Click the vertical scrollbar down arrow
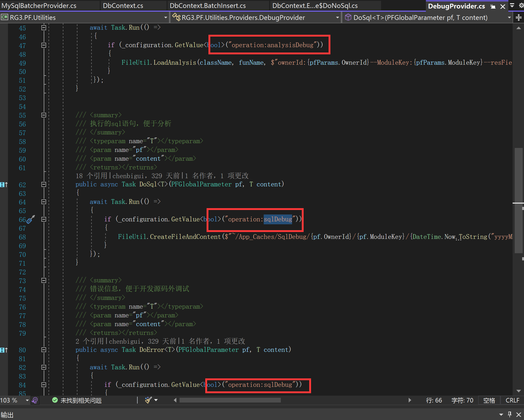Image resolution: width=524 pixels, height=420 pixels. [x=519, y=391]
